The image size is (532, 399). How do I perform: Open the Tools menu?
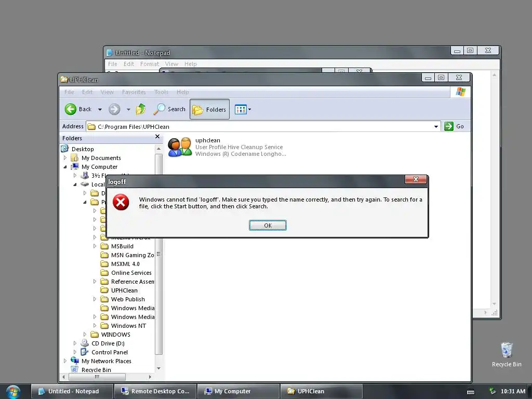(161, 92)
